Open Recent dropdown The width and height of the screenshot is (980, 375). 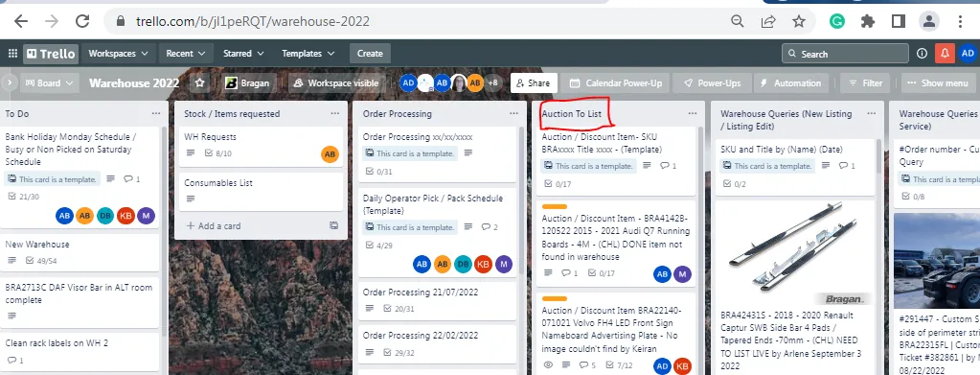(x=186, y=53)
